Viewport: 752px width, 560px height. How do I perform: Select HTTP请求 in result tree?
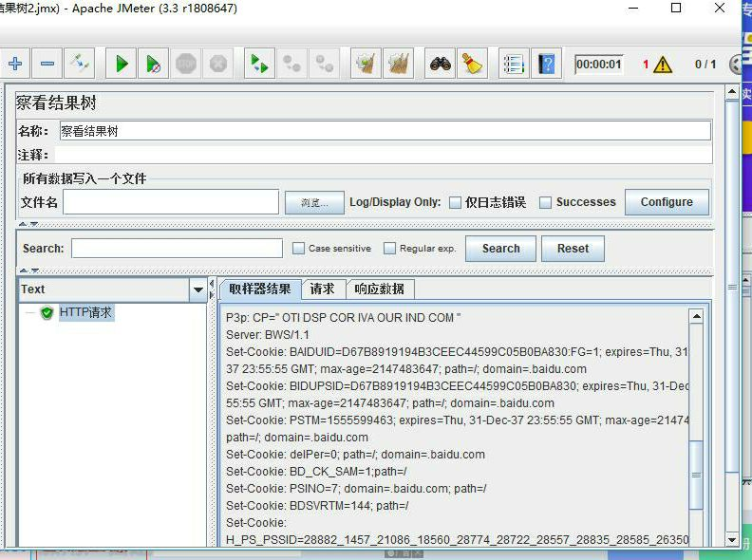85,312
